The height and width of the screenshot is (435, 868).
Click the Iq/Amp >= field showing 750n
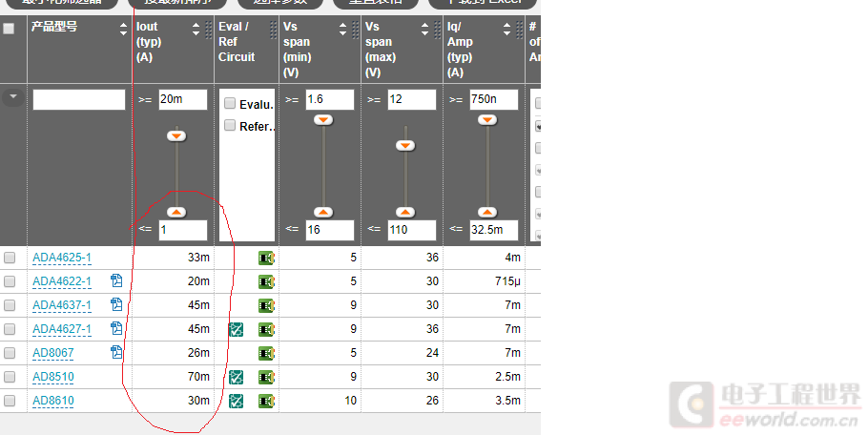(494, 99)
